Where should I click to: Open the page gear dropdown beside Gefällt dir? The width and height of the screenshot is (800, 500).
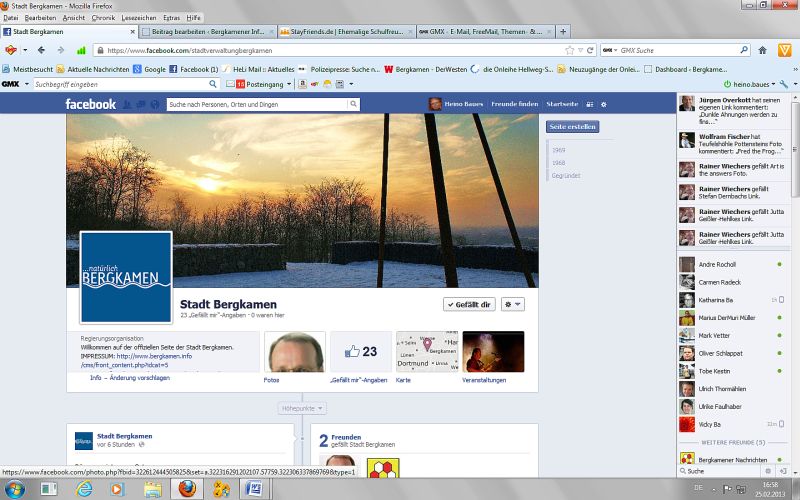[513, 305]
